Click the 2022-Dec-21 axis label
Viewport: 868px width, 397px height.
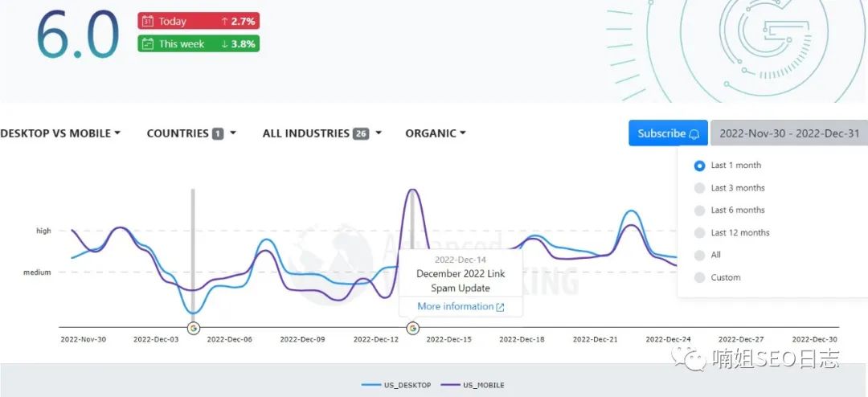point(595,339)
